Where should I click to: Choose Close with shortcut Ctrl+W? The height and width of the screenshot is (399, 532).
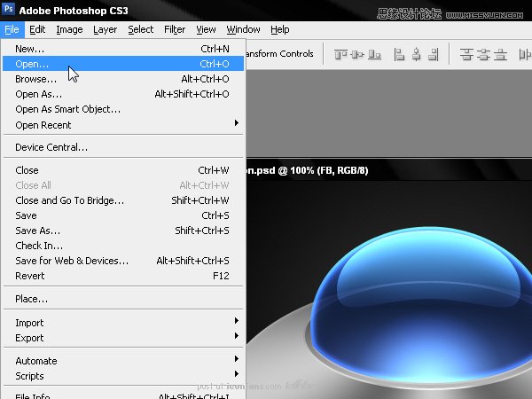click(x=123, y=170)
